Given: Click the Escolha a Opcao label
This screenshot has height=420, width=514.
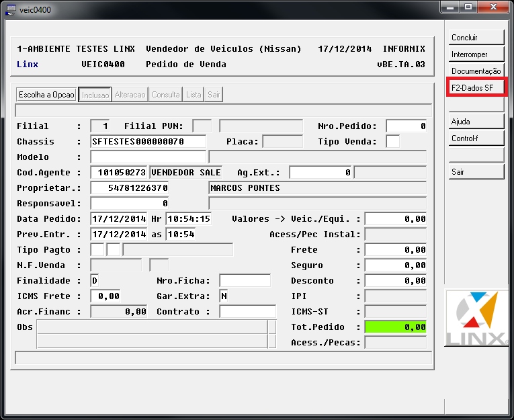Looking at the screenshot, I should (x=46, y=95).
